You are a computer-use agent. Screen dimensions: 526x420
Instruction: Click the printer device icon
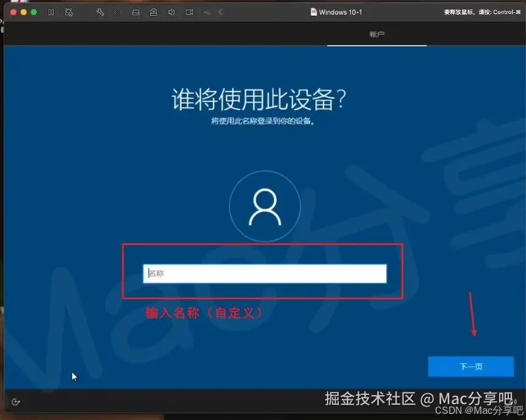coord(153,12)
